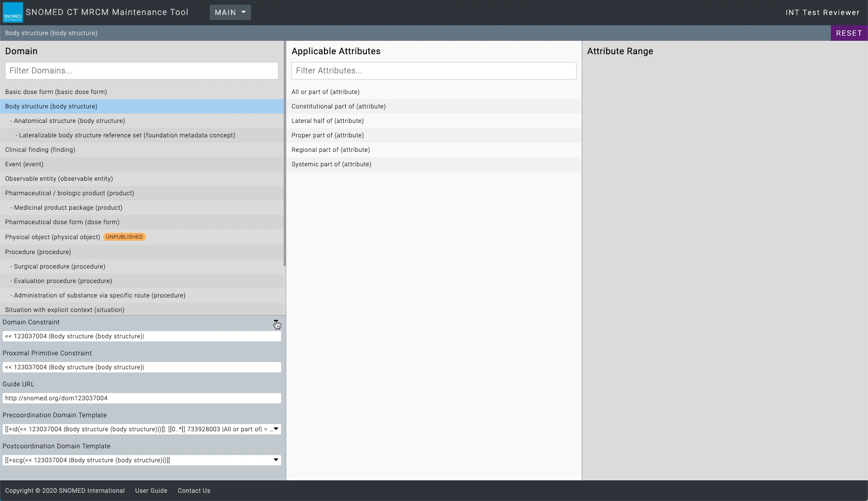Select Lateralizable body structure reference set
Image resolution: width=868 pixels, height=501 pixels.
pos(142,135)
